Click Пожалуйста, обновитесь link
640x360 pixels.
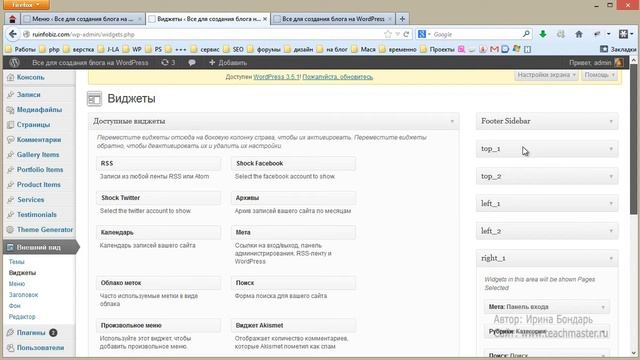click(337, 77)
